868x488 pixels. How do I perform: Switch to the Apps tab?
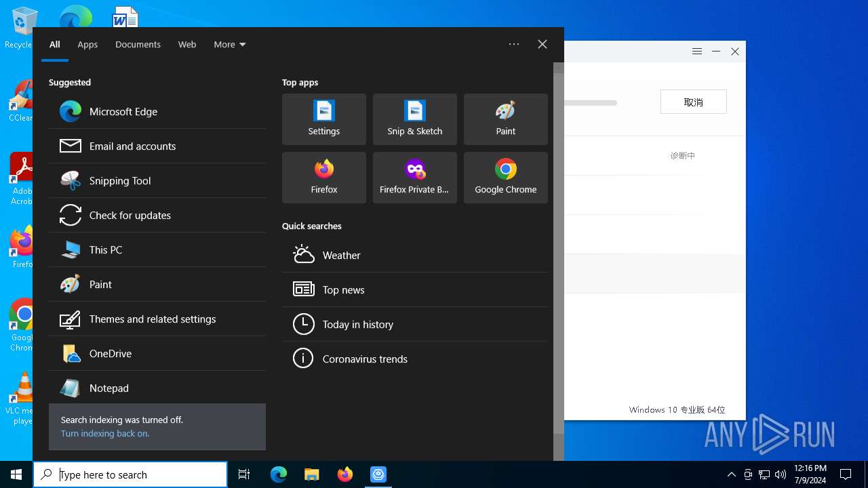87,45
